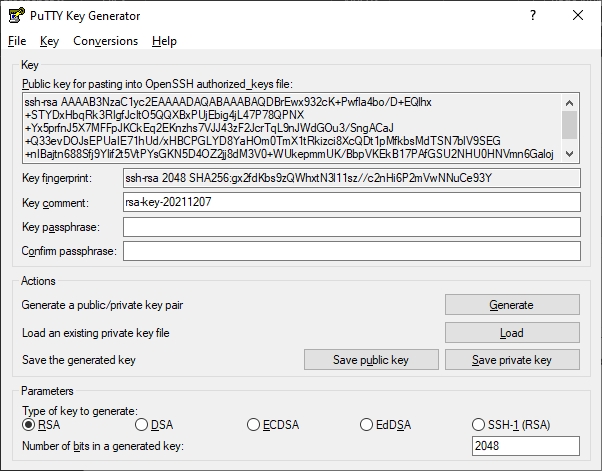602x471 pixels.
Task: Open the Help menu
Action: pyautogui.click(x=164, y=41)
